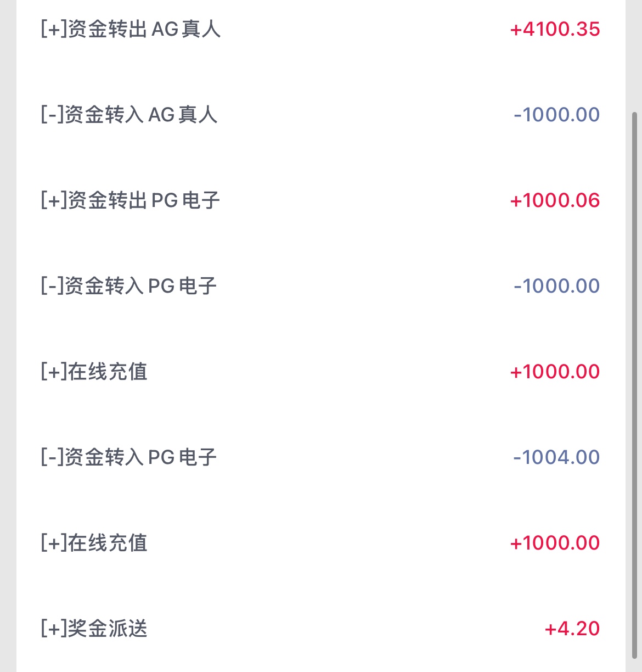Image resolution: width=642 pixels, height=672 pixels.
Task: Click the -1004.00 amount
Action: (556, 457)
